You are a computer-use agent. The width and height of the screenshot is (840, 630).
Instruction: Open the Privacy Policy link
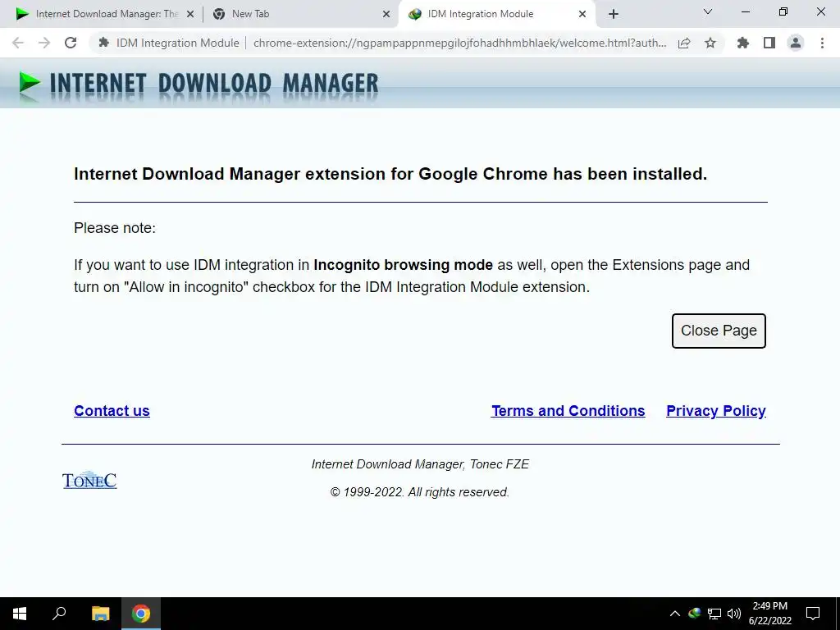tap(715, 411)
